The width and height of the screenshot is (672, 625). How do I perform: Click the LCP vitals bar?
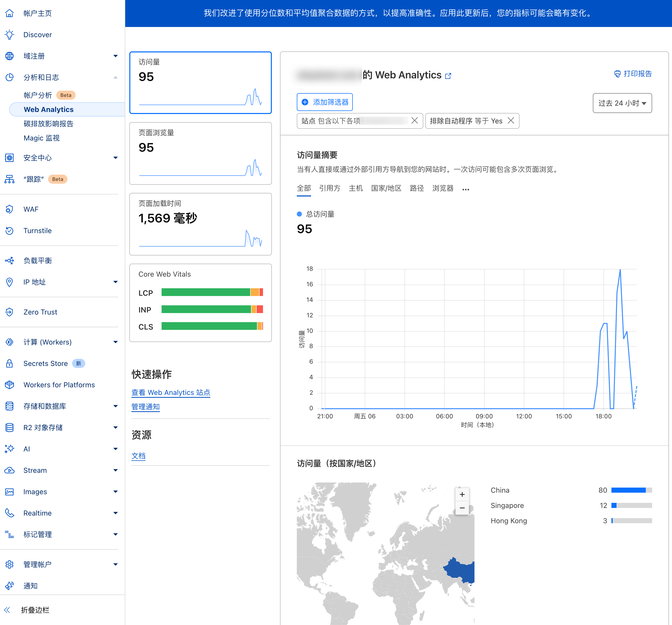coord(212,292)
